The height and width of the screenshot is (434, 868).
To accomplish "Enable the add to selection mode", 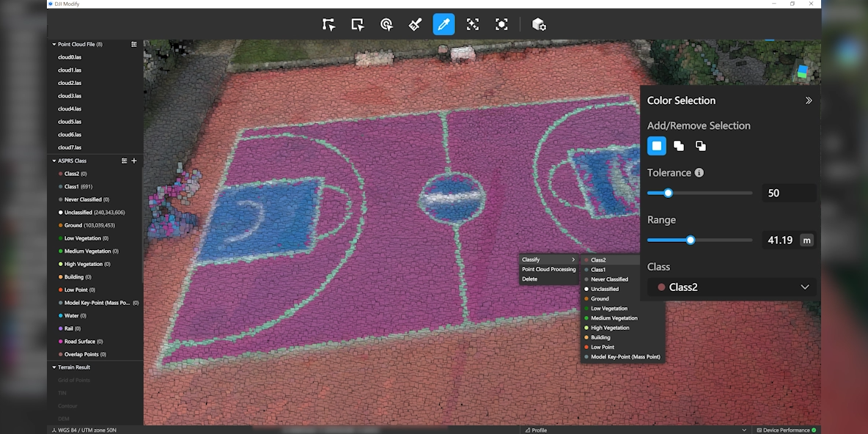I will click(679, 146).
